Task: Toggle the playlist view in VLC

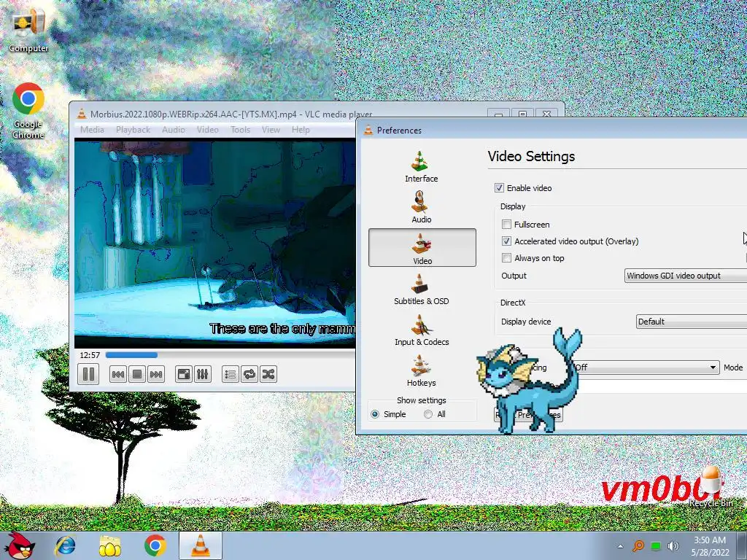Action: (x=231, y=374)
